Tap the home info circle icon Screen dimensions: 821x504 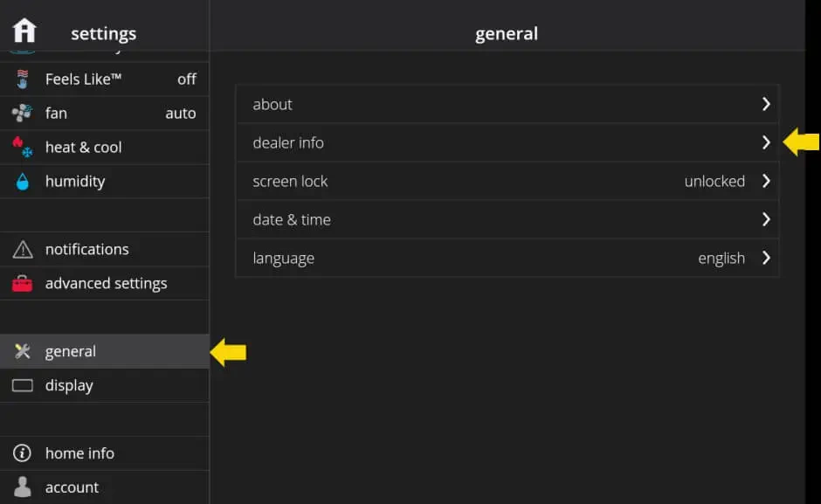[x=23, y=453]
